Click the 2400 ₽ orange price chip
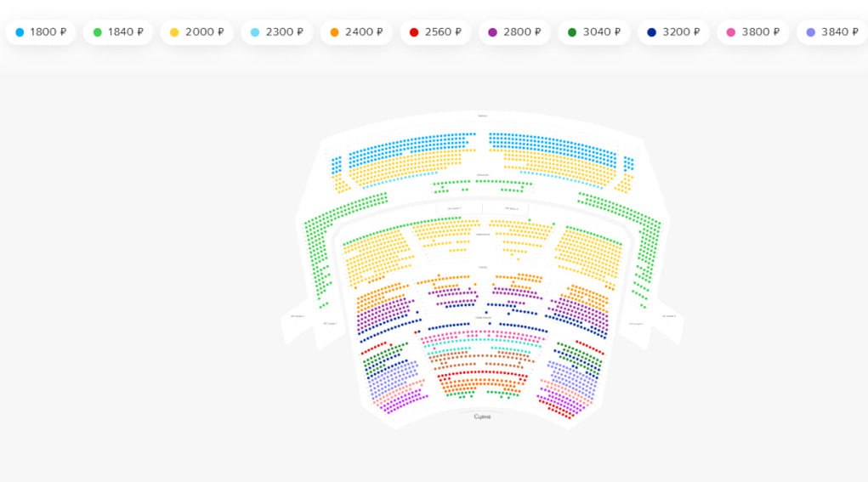The image size is (868, 482). coord(356,32)
